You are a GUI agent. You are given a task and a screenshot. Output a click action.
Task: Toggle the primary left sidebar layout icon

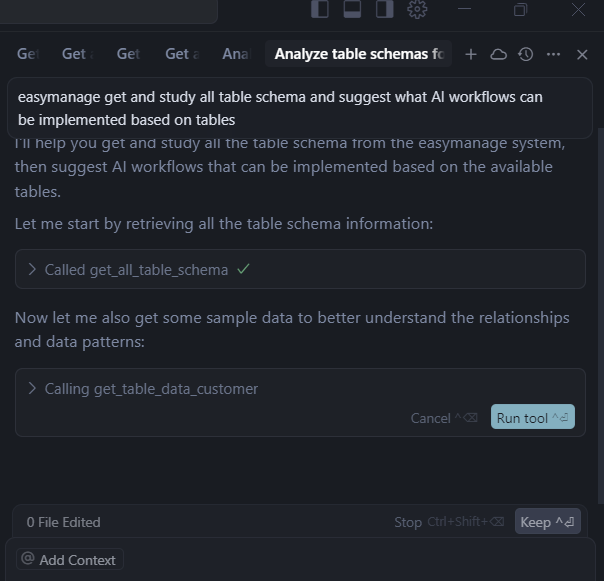point(320,9)
